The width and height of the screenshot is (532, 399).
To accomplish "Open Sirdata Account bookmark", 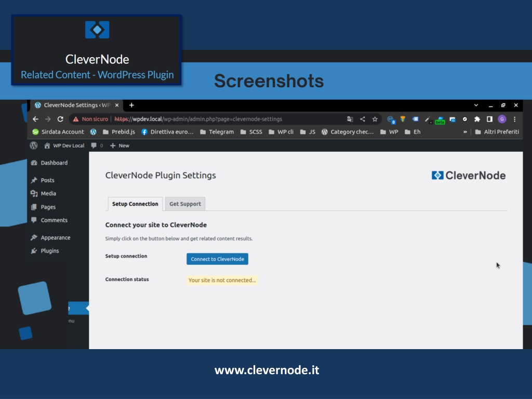I will click(x=58, y=132).
